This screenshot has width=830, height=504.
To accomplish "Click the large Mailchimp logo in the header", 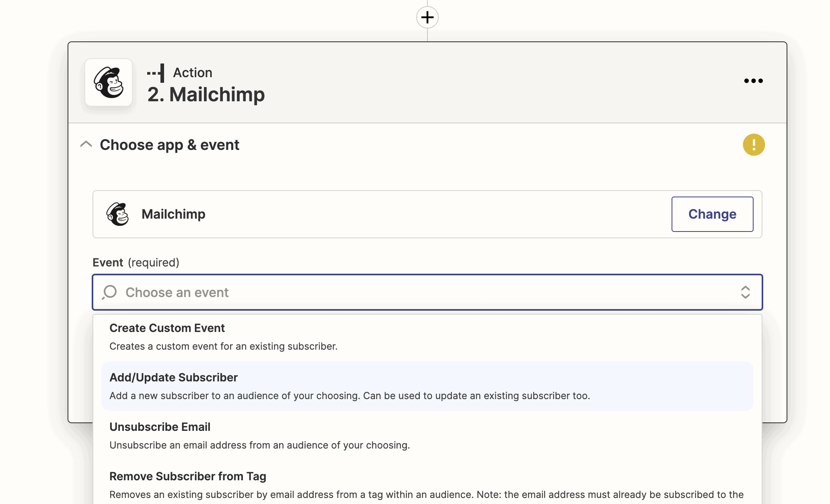I will pyautogui.click(x=109, y=82).
